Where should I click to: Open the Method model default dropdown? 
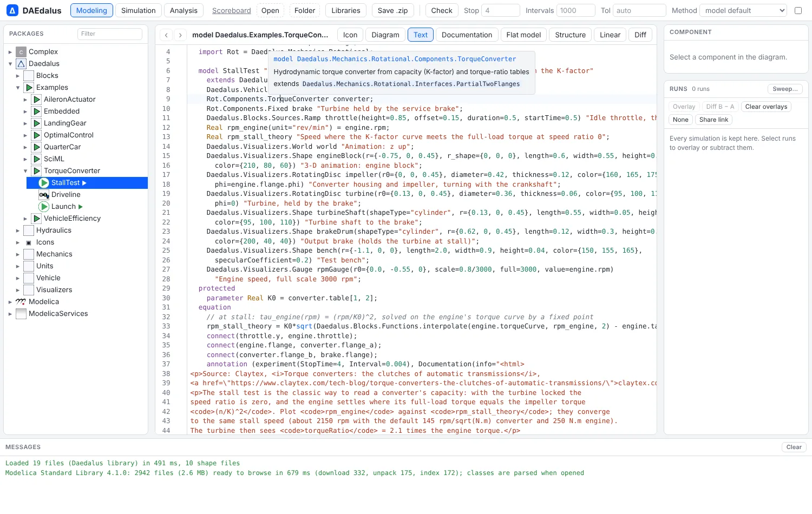point(743,10)
